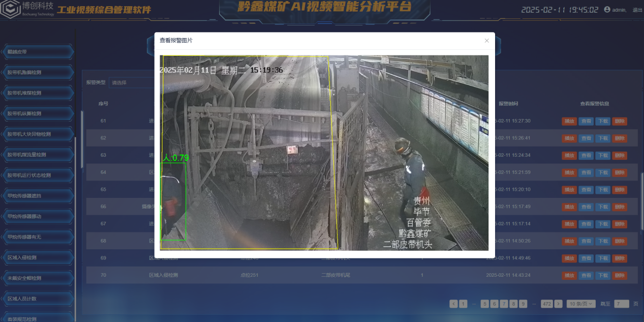Click 下载 button for the 15:26:41 alarm

[602, 138]
